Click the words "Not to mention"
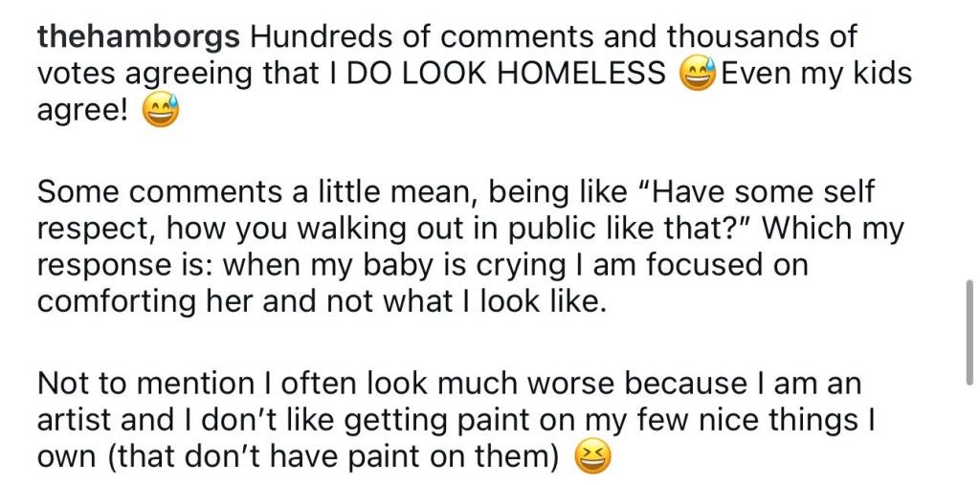 [x=144, y=384]
